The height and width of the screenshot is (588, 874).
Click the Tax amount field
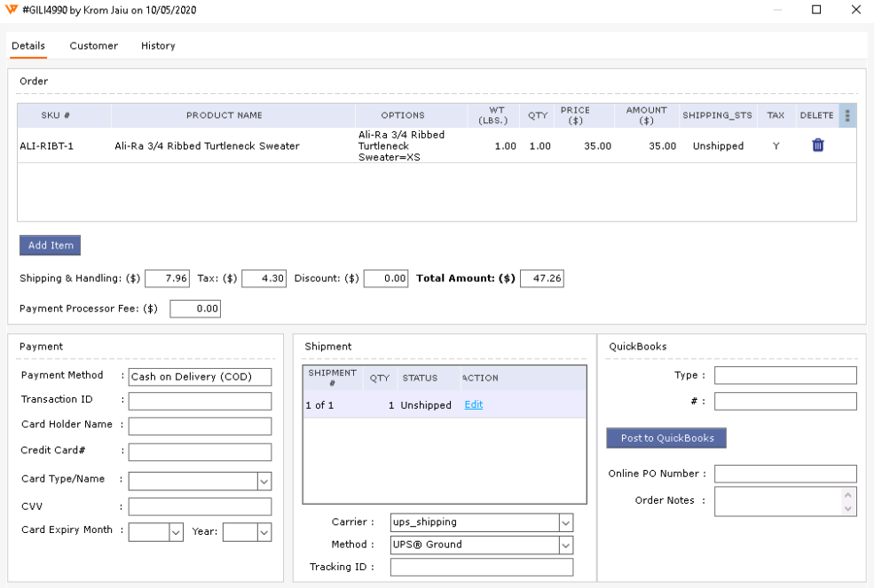click(x=264, y=278)
